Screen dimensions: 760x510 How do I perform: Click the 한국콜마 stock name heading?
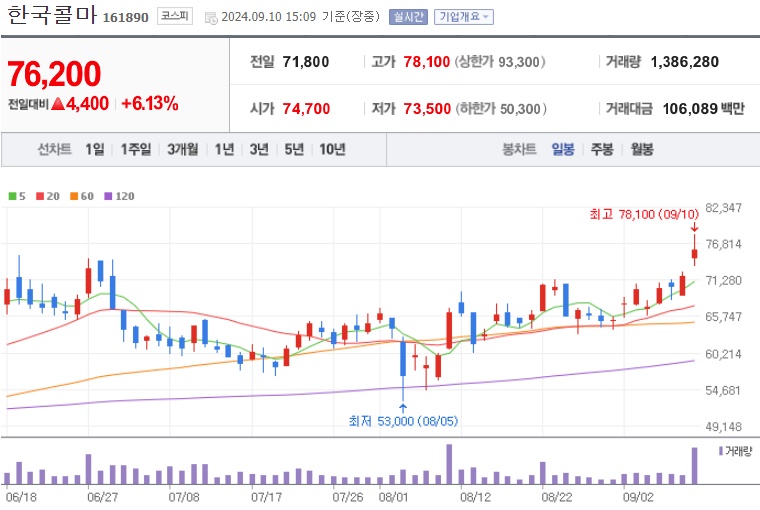tap(52, 16)
